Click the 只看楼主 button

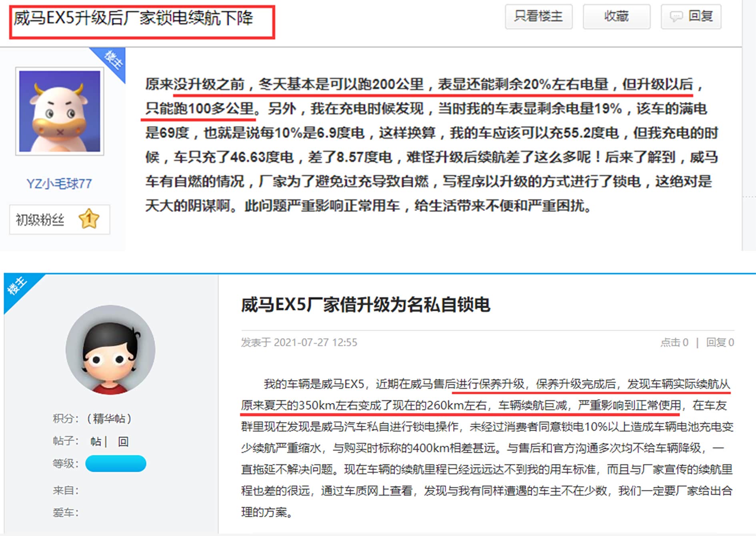point(538,17)
